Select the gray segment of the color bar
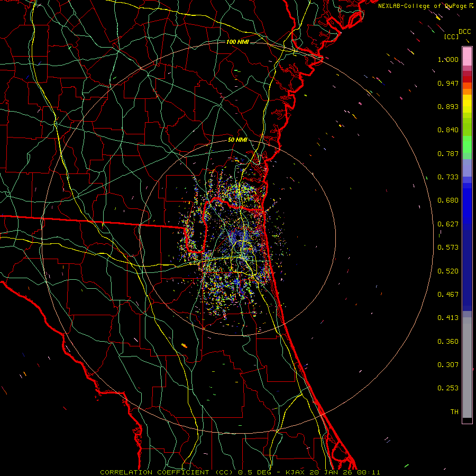476x476 pixels. point(467,368)
